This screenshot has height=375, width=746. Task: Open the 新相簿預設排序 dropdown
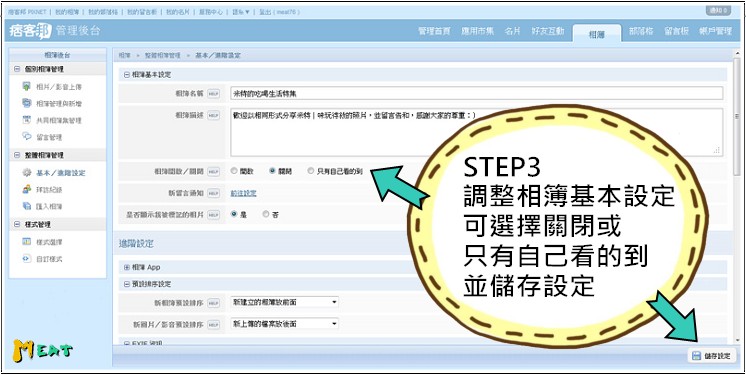(x=285, y=302)
